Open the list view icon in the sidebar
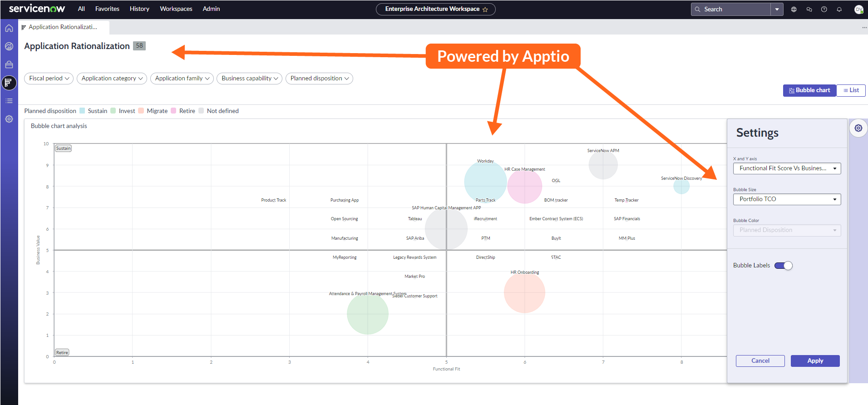The width and height of the screenshot is (868, 405). [9, 101]
